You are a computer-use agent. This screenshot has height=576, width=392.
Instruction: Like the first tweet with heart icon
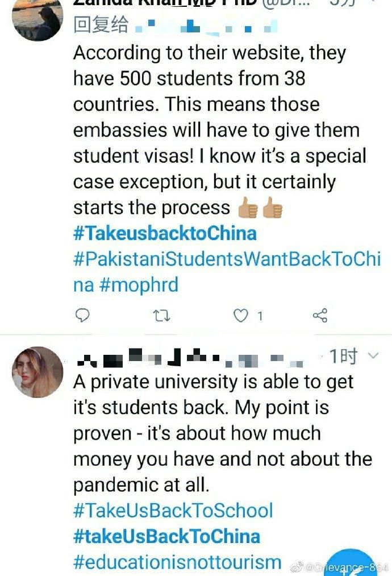(241, 316)
